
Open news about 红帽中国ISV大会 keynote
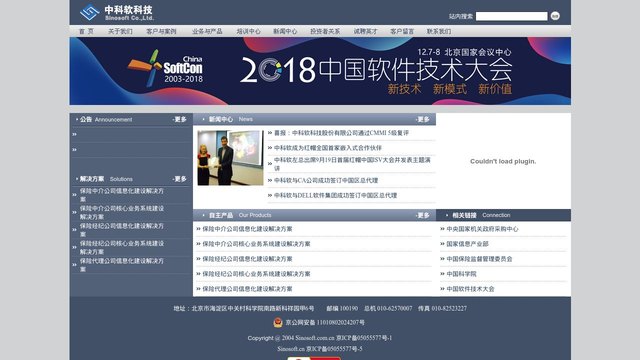(x=352, y=164)
